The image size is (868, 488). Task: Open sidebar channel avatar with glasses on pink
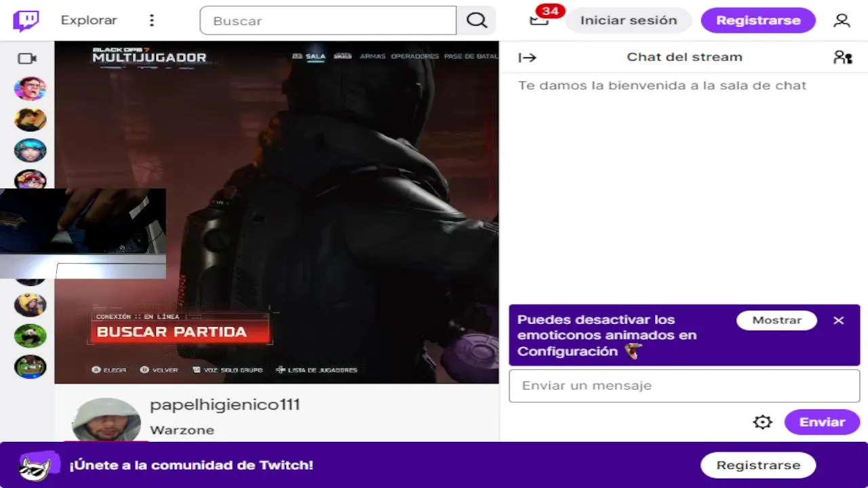pyautogui.click(x=31, y=89)
